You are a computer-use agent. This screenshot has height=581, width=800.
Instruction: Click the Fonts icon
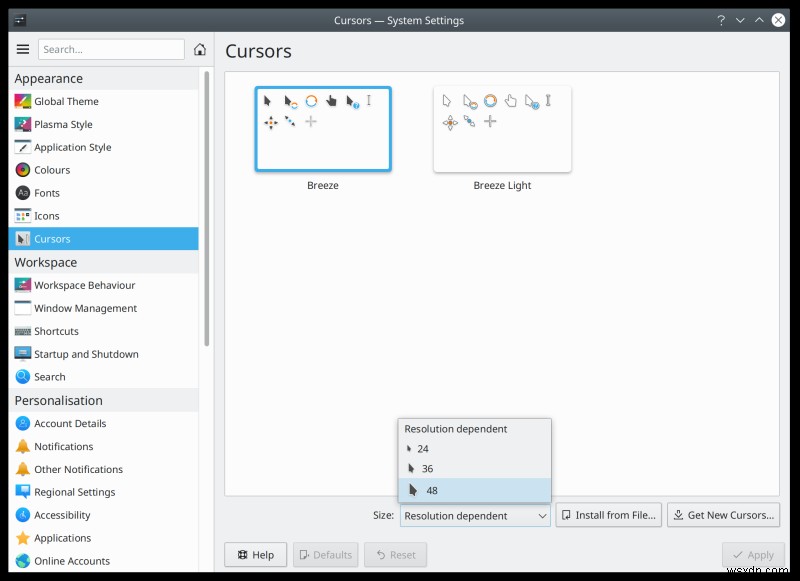(x=23, y=193)
